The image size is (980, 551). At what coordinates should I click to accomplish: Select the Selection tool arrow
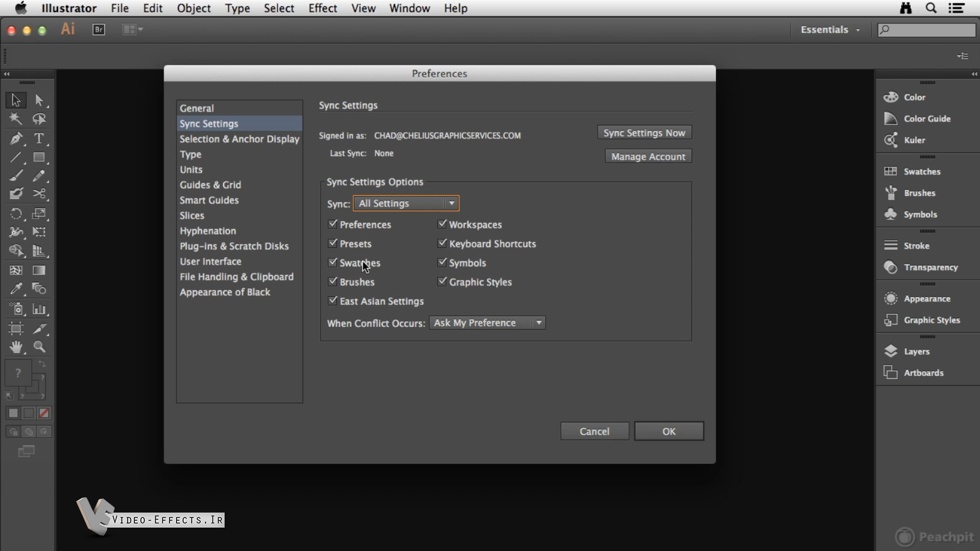point(16,100)
